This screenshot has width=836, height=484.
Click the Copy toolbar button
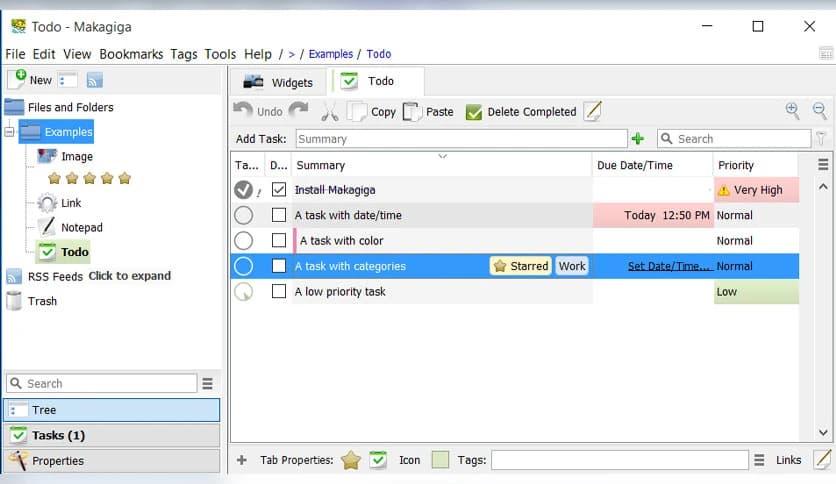coord(372,111)
